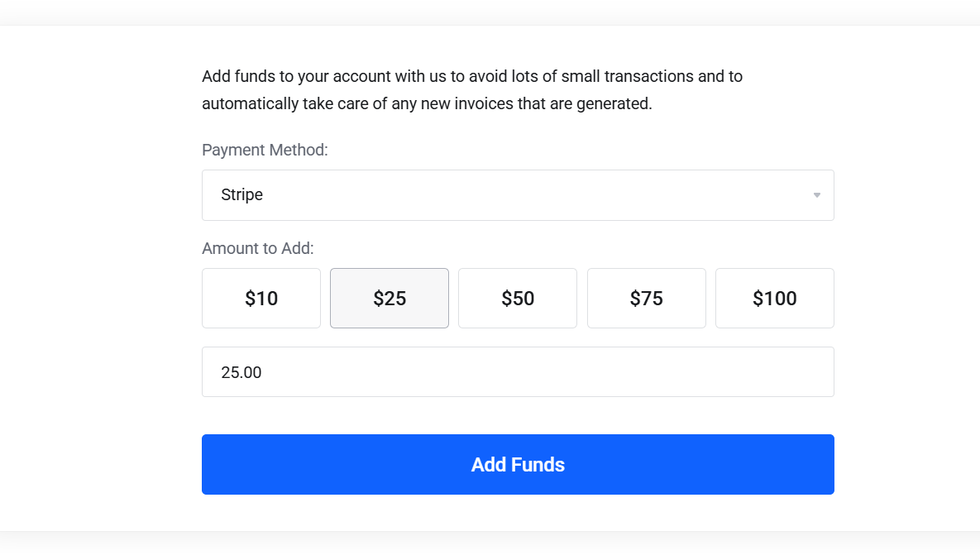Expand the payment method combo box
Image resolution: width=980 pixels, height=560 pixels.
click(517, 195)
